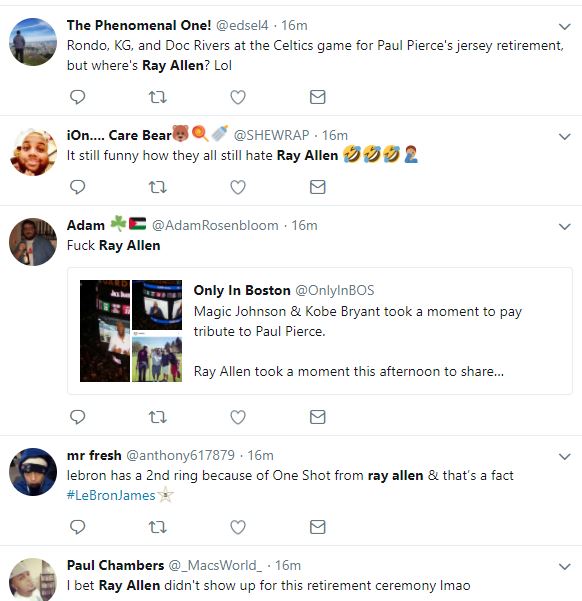Reply to The Phenomenal One's tweet
582x601 pixels.
pos(77,97)
